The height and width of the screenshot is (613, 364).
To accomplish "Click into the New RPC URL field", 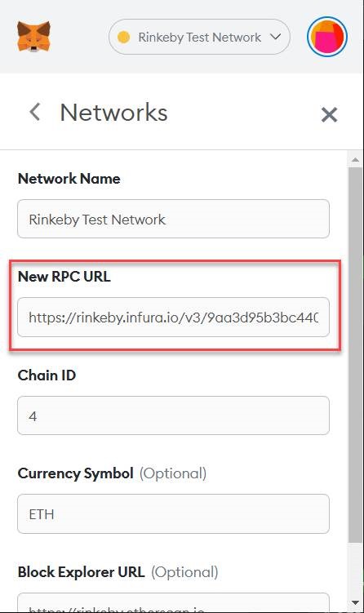I will click(x=173, y=317).
